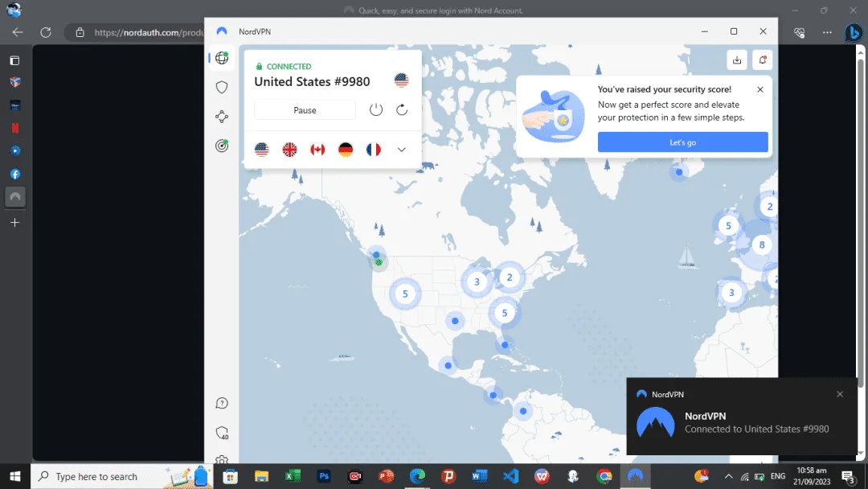Open Visual Studio Code from the taskbar
This screenshot has width=868, height=489.
(511, 476)
